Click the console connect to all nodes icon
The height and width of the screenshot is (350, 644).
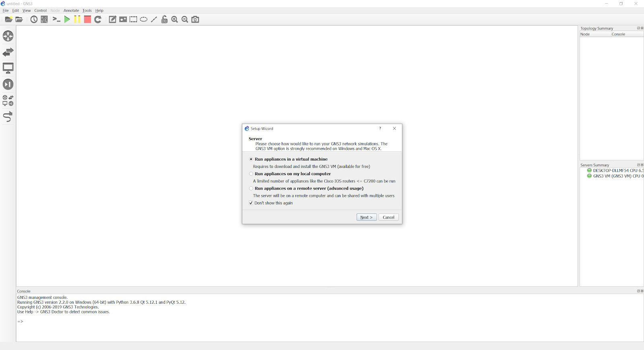tap(56, 19)
